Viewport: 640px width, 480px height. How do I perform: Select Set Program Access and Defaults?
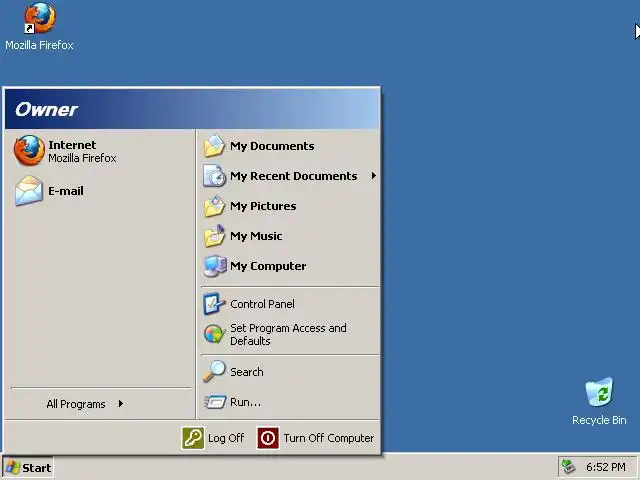(x=288, y=334)
